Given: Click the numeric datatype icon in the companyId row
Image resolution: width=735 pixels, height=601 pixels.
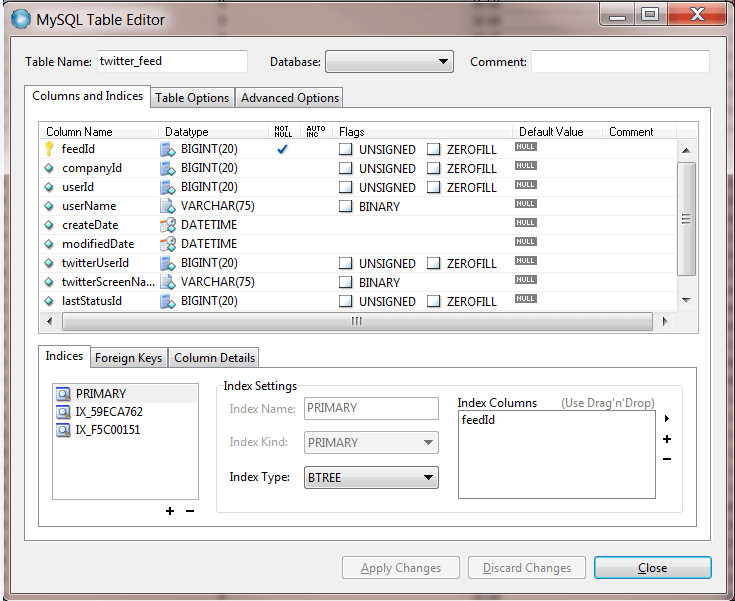Looking at the screenshot, I should pos(167,168).
